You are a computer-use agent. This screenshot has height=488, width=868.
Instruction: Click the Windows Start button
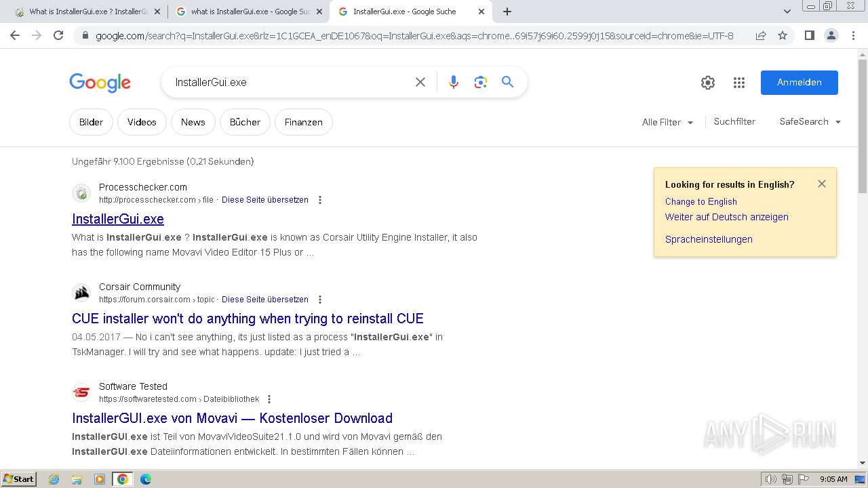18,479
